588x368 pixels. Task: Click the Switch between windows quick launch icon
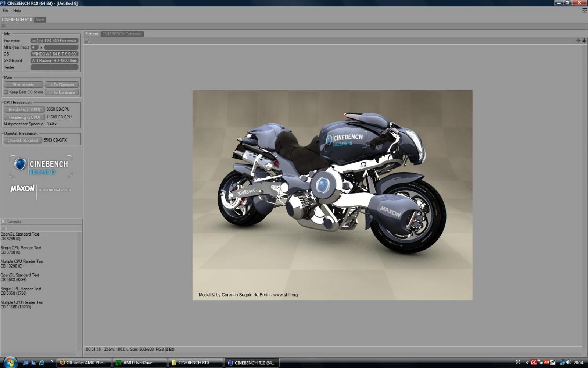pos(33,362)
